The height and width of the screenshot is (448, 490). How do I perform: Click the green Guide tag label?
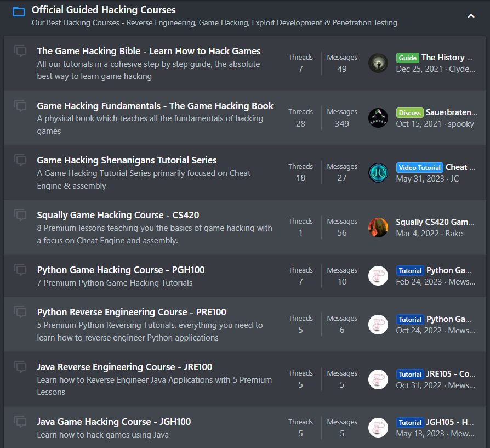coord(407,58)
